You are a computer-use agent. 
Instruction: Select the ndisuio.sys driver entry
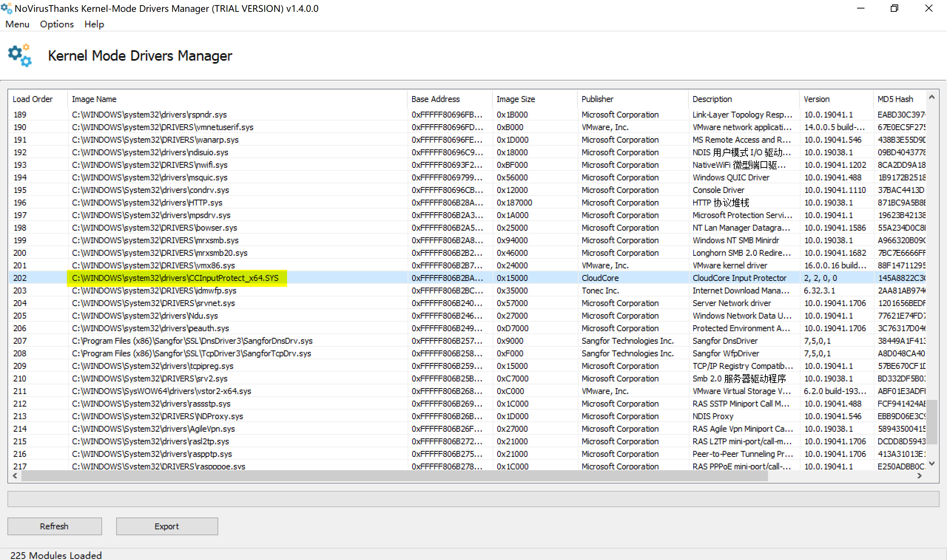click(467, 152)
